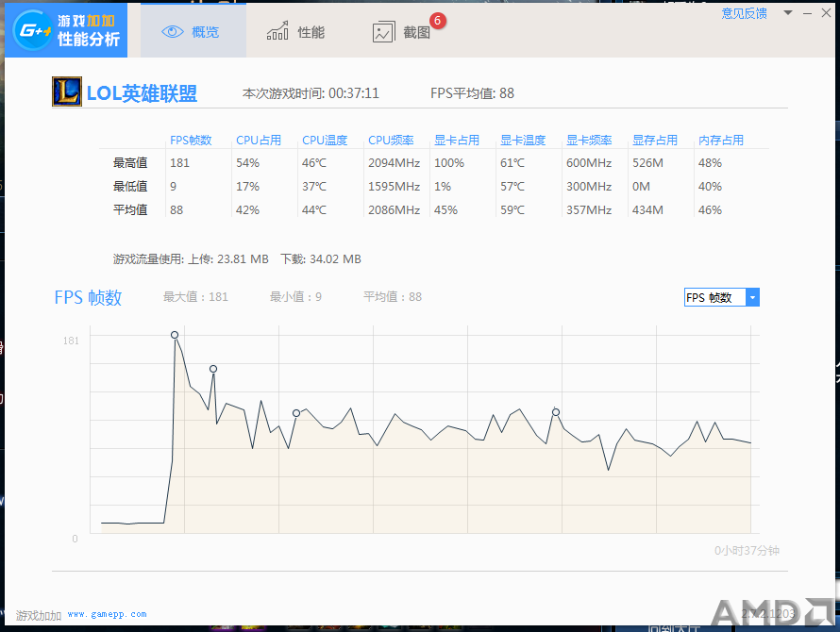
Task: Open the 截图 screenshots tab
Action: [401, 32]
